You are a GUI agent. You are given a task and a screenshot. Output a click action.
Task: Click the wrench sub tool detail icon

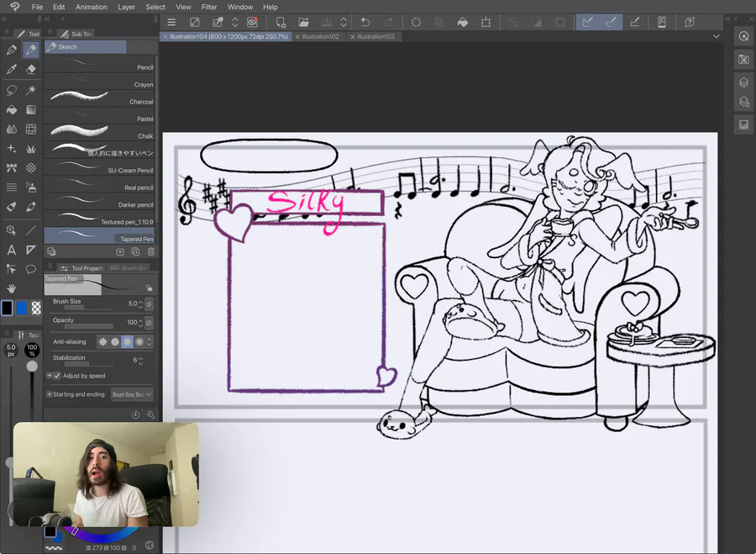coord(151,415)
